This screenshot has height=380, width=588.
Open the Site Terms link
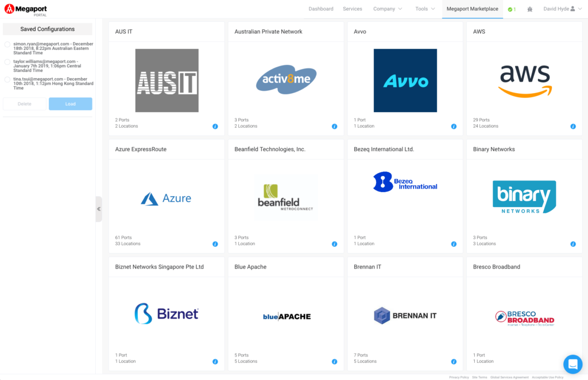479,377
